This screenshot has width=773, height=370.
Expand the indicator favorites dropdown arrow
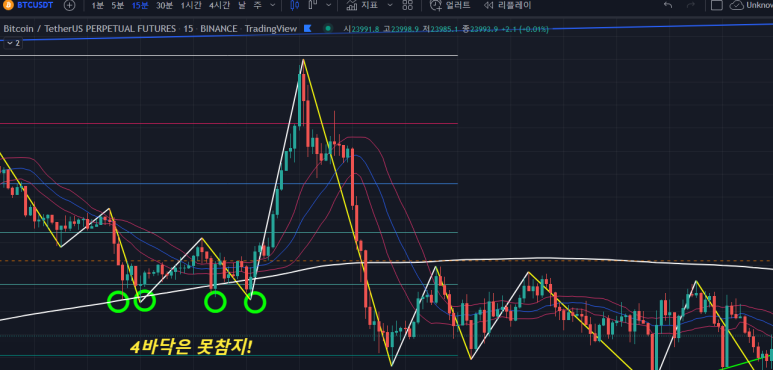click(390, 5)
